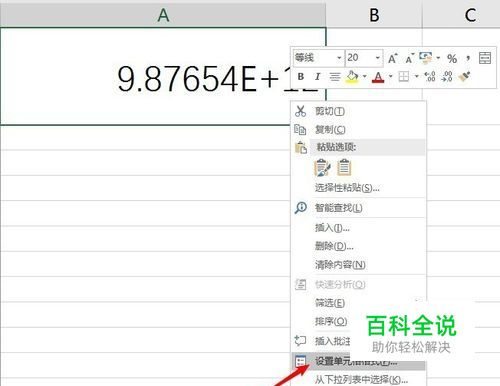Choose 复制(C) from context menu

point(359,129)
